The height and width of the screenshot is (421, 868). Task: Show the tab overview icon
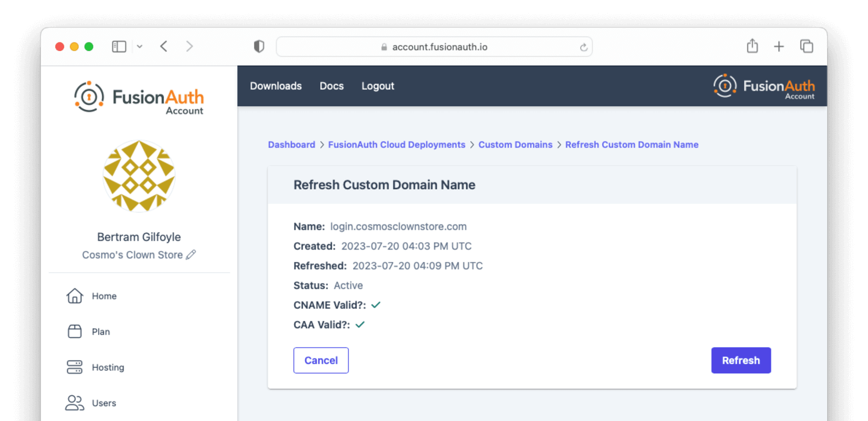click(807, 46)
